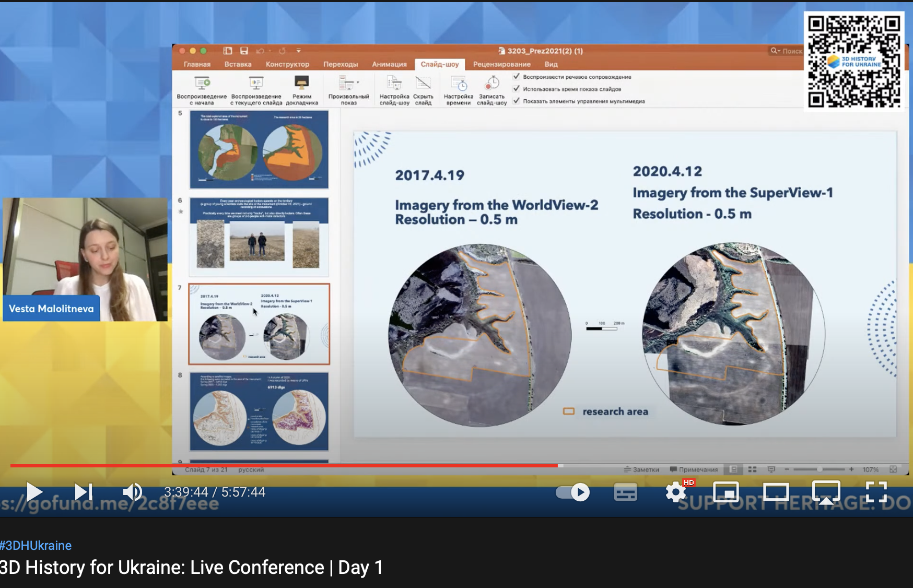
Task: Click Record slideshow (Записать слайд-шоу)
Action: tap(492, 90)
